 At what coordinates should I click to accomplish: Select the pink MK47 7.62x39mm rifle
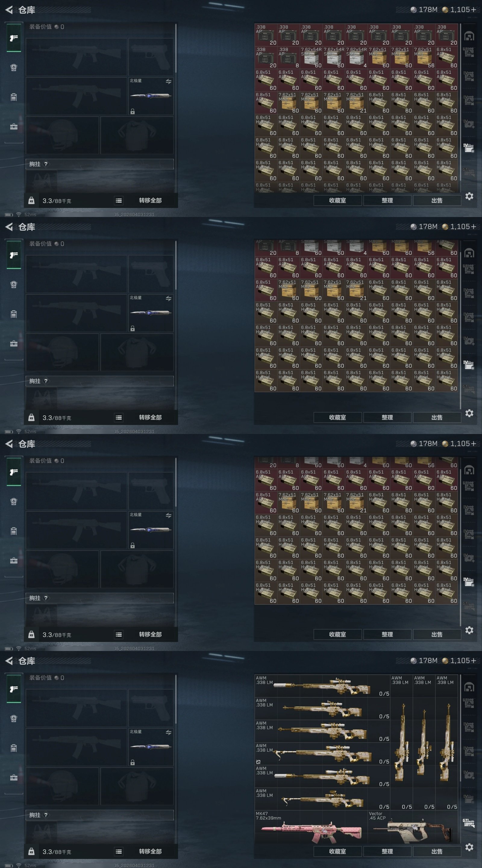(311, 827)
